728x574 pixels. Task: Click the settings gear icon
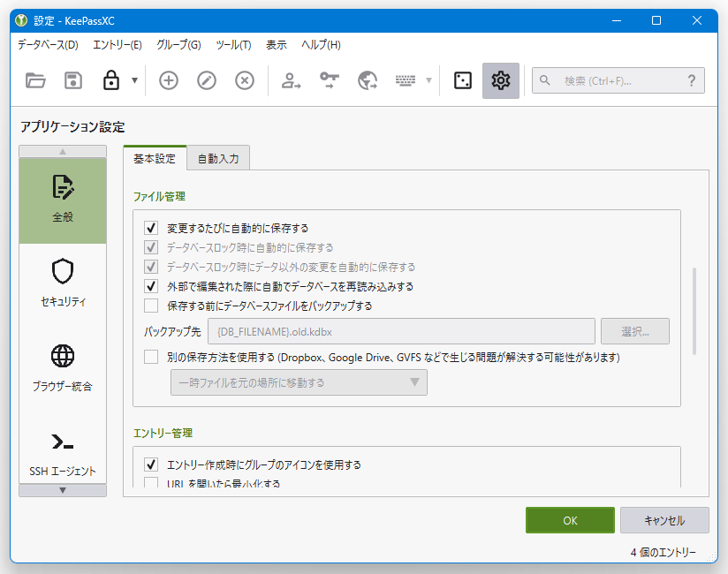pyautogui.click(x=501, y=80)
